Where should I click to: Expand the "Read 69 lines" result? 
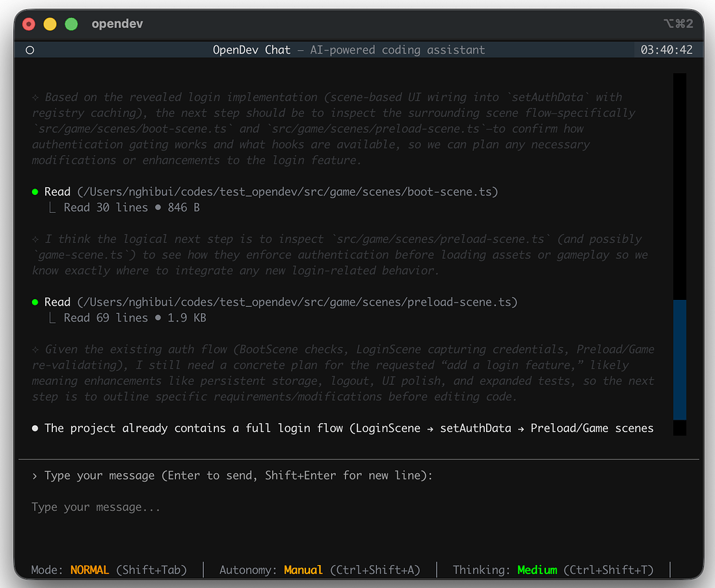pyautogui.click(x=106, y=318)
